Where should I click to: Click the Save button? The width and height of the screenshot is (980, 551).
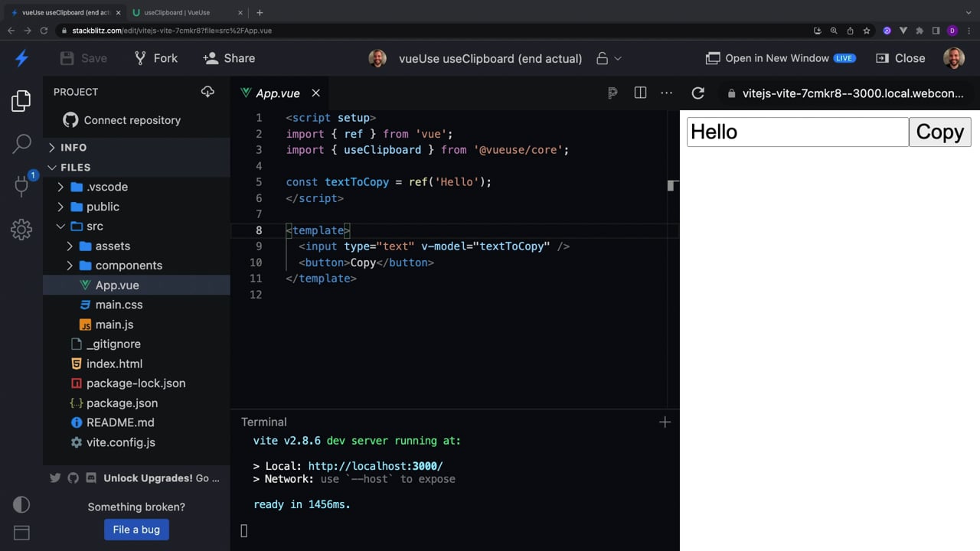[x=83, y=58]
